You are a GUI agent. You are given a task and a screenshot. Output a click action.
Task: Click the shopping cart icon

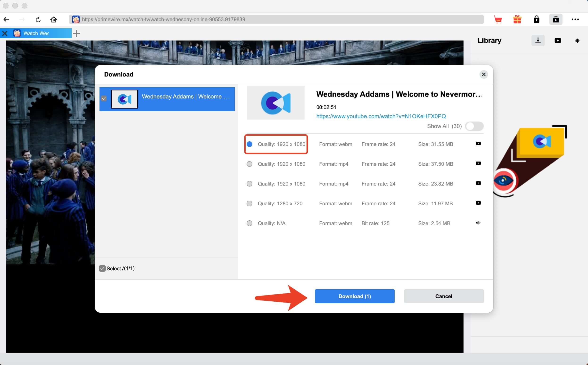pos(498,19)
